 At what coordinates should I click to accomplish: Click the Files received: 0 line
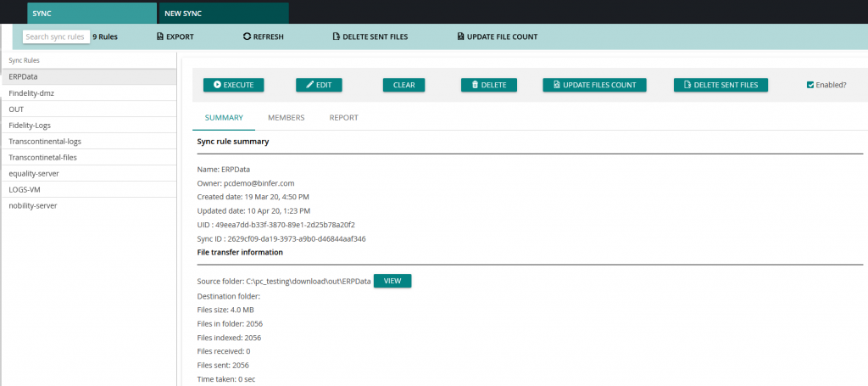tap(224, 351)
